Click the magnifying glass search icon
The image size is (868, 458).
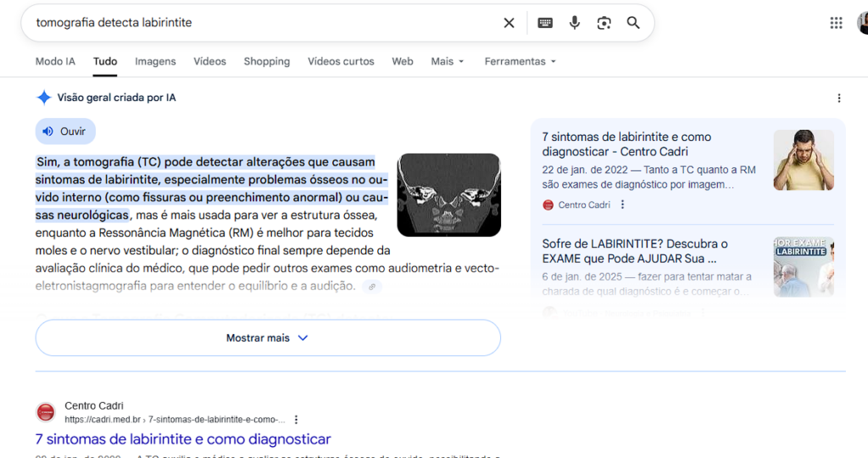coord(633,23)
